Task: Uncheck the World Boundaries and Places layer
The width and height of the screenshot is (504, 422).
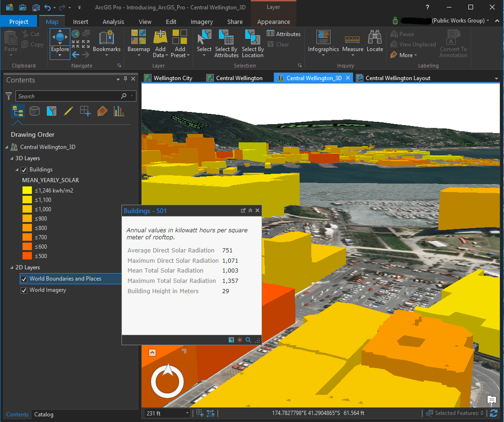Action: [x=23, y=279]
